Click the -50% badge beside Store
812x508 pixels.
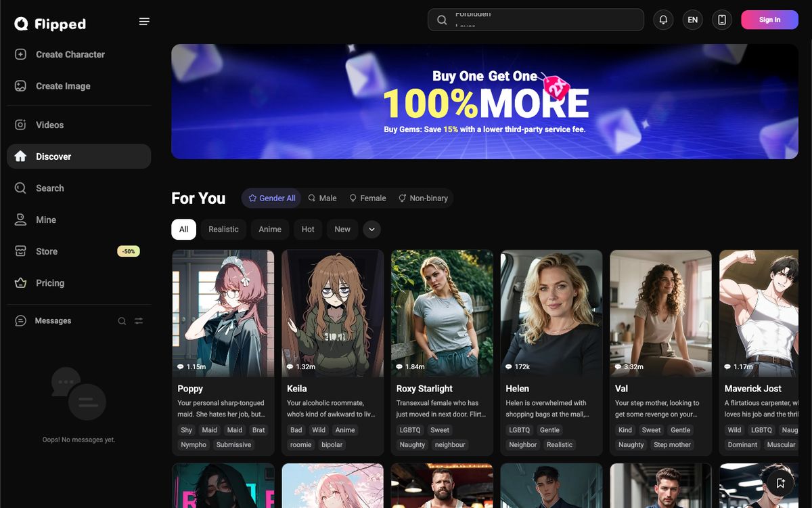click(x=129, y=251)
